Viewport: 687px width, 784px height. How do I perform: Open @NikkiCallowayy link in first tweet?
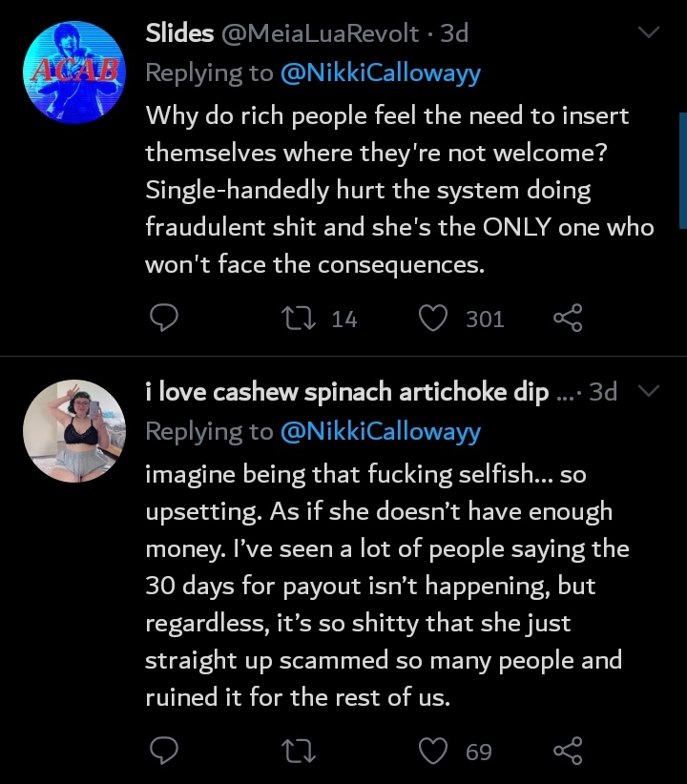click(x=380, y=74)
